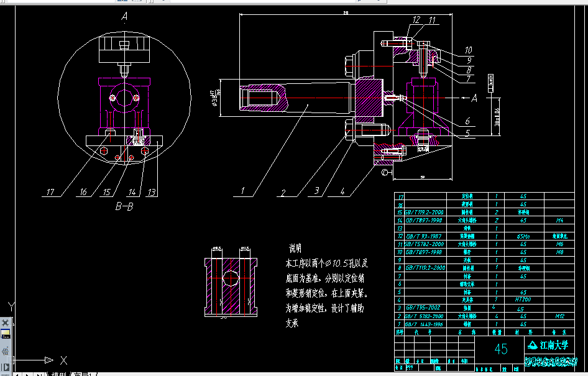
Task: Switch to the 模型 model tab
Action: tap(59, 374)
